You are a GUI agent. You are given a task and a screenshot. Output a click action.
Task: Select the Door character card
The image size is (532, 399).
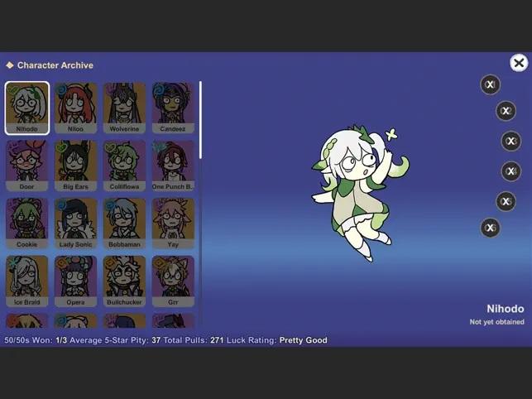point(27,165)
